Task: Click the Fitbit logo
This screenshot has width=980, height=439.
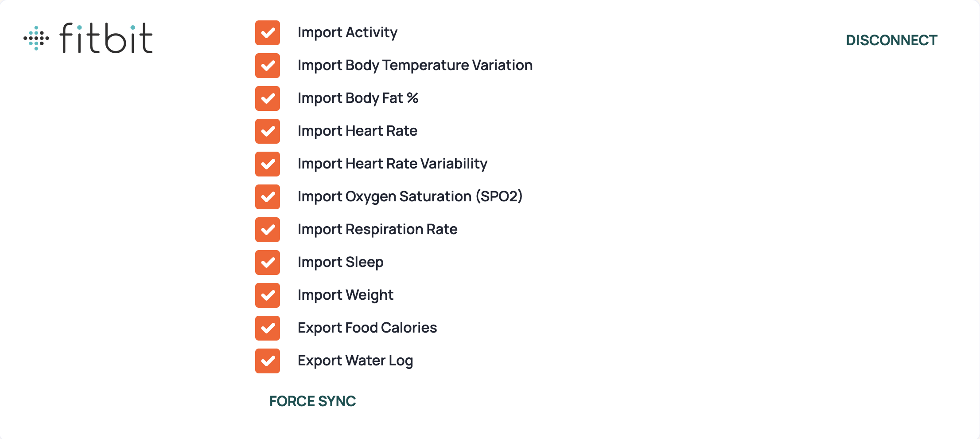Action: coord(88,38)
